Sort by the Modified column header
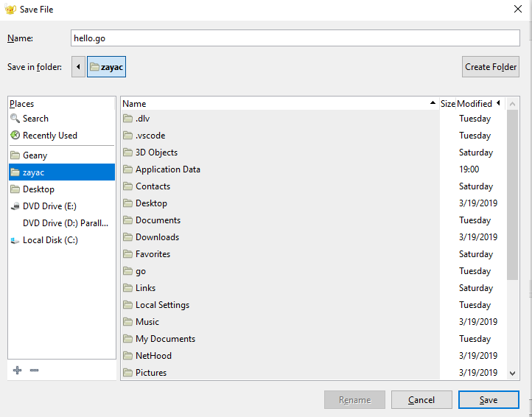The image size is (532, 417). pos(479,103)
